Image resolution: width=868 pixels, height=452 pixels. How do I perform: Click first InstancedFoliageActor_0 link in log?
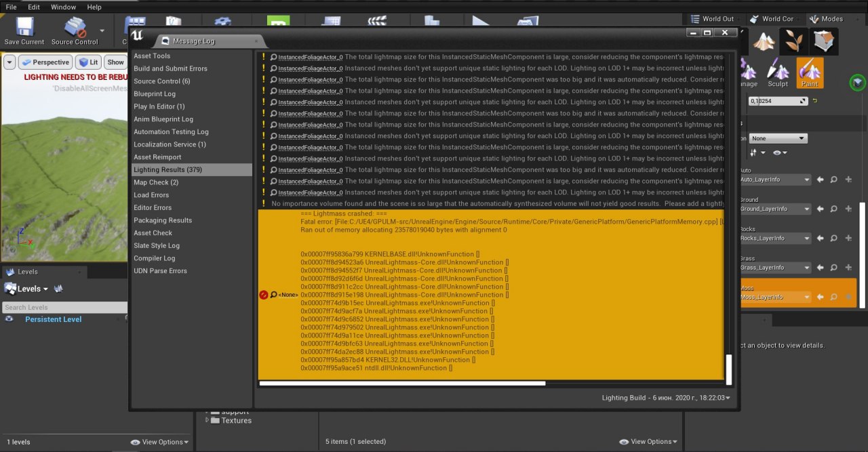(310, 57)
